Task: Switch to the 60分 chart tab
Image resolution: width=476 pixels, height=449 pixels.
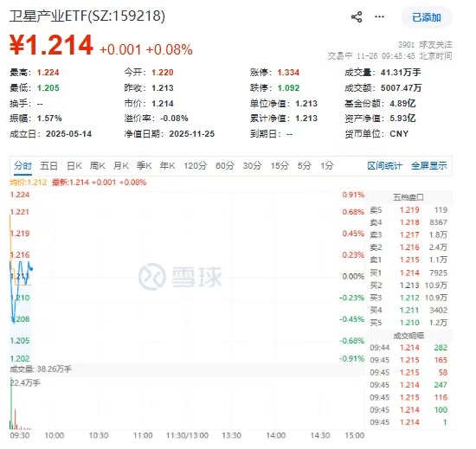Action: pyautogui.click(x=225, y=165)
